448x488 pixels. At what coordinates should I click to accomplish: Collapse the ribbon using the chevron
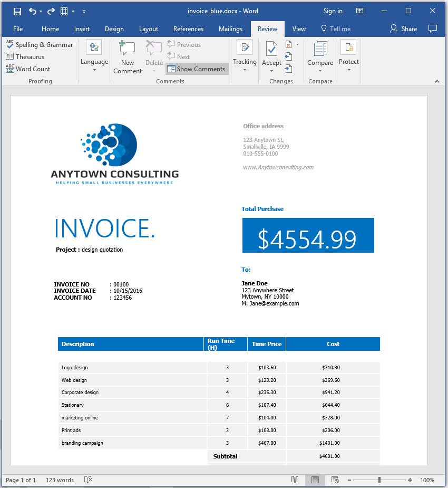[437, 81]
